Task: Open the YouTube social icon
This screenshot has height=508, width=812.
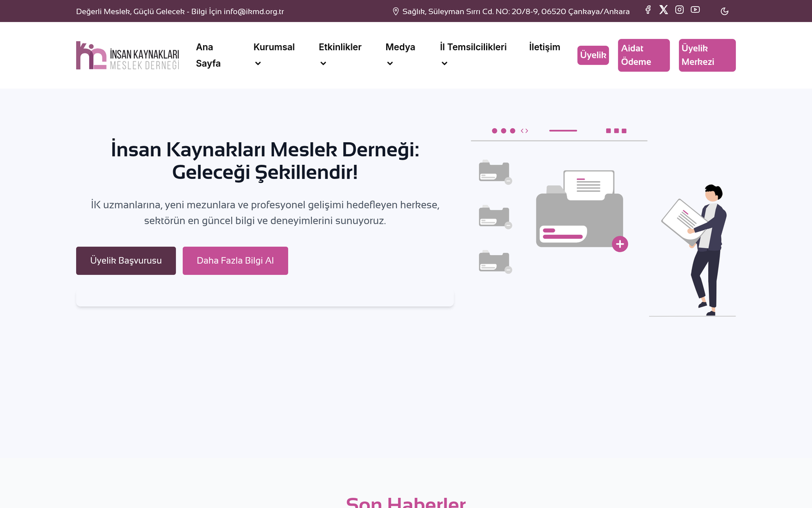Action: (695, 10)
